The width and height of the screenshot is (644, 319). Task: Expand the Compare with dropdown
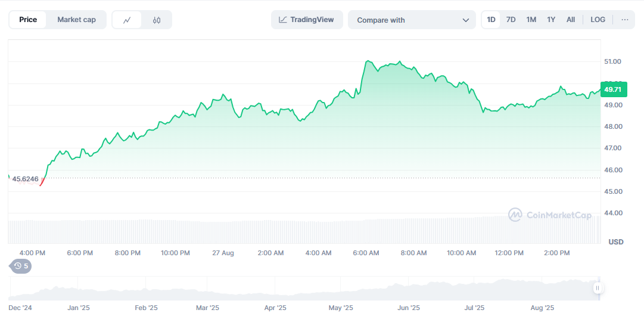(x=412, y=20)
